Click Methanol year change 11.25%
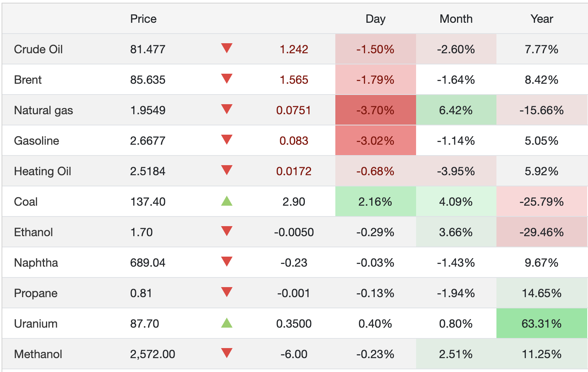Screen dimensions: 588x372 click(x=542, y=354)
